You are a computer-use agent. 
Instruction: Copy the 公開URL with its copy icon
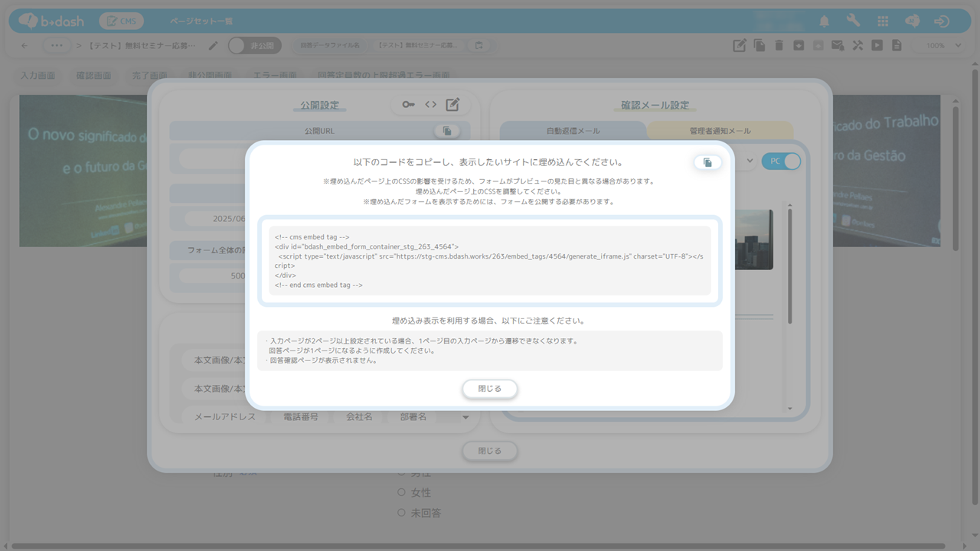point(447,131)
